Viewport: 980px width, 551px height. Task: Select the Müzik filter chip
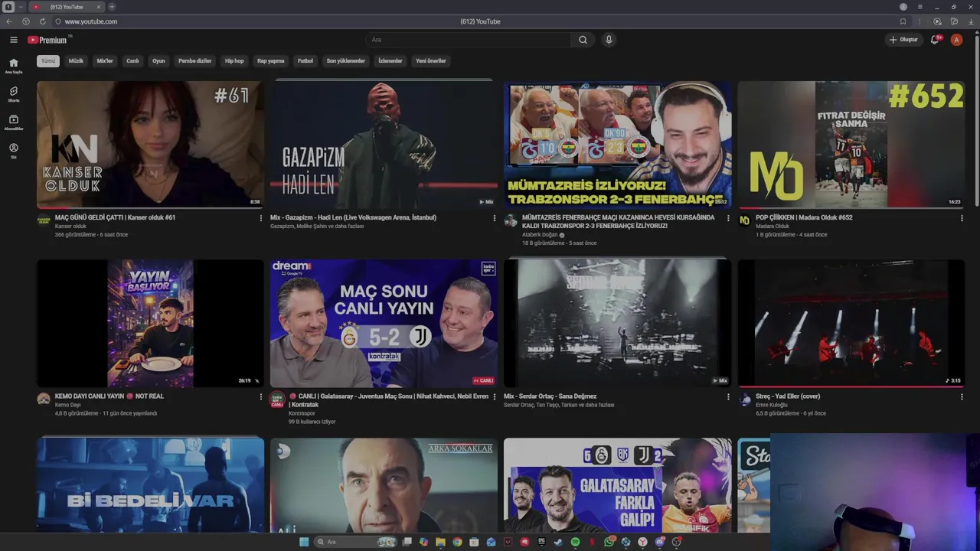coord(76,61)
